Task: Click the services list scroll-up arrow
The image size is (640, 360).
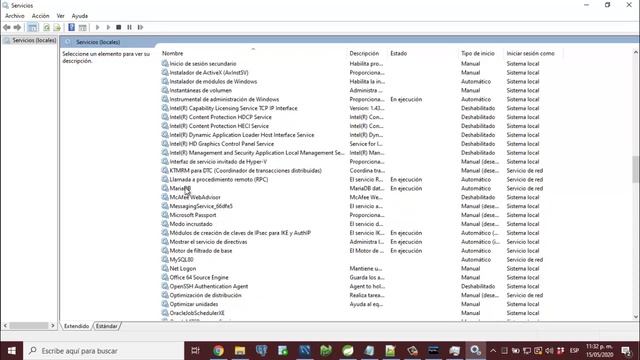Action: coord(636,52)
